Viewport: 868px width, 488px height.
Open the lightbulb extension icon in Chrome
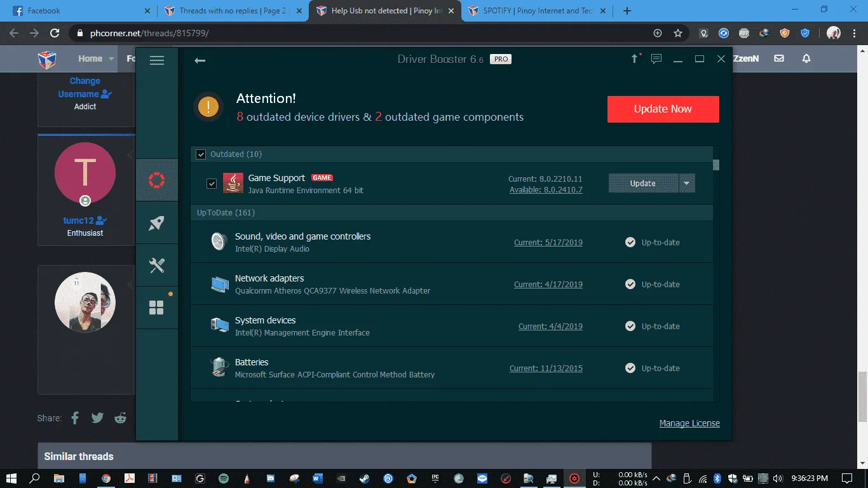(703, 33)
